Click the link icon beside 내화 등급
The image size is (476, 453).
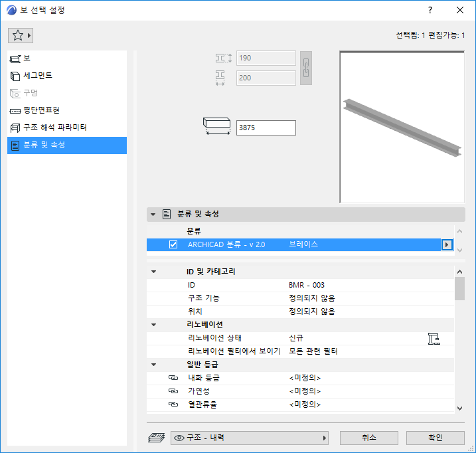pyautogui.click(x=173, y=378)
